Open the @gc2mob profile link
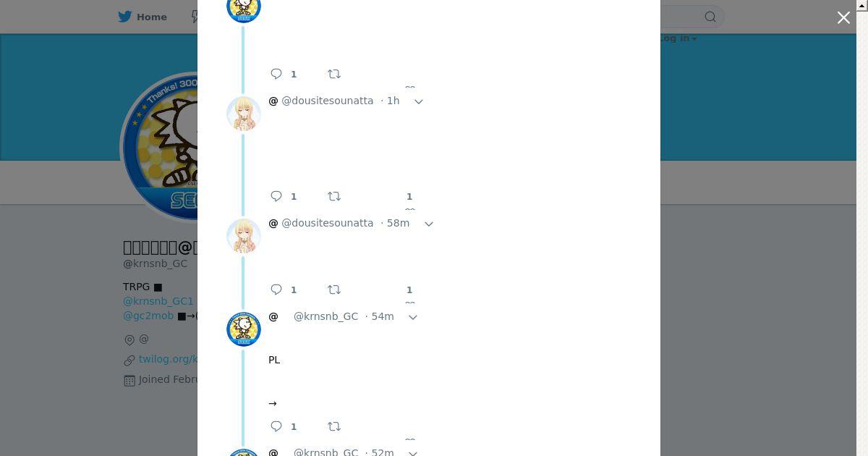 click(x=148, y=316)
